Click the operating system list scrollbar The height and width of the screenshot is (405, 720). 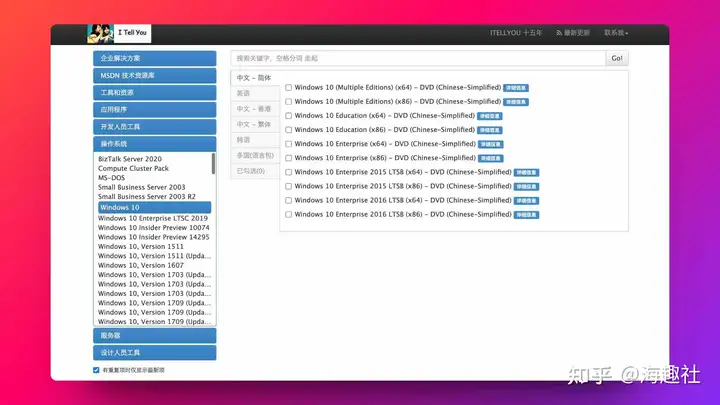tap(213, 165)
